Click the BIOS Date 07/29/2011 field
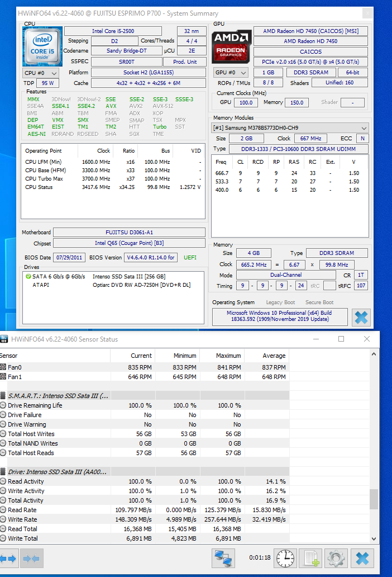The width and height of the screenshot is (392, 577). coord(69,258)
